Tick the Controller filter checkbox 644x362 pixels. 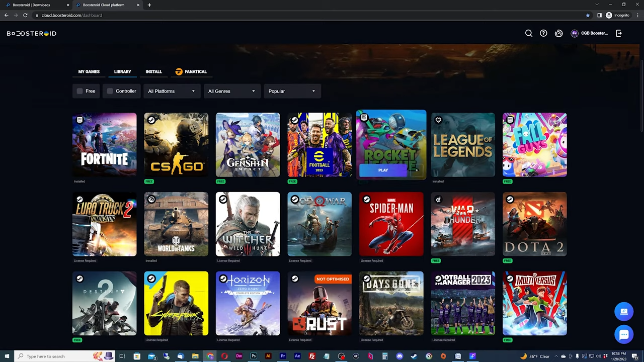(x=110, y=91)
